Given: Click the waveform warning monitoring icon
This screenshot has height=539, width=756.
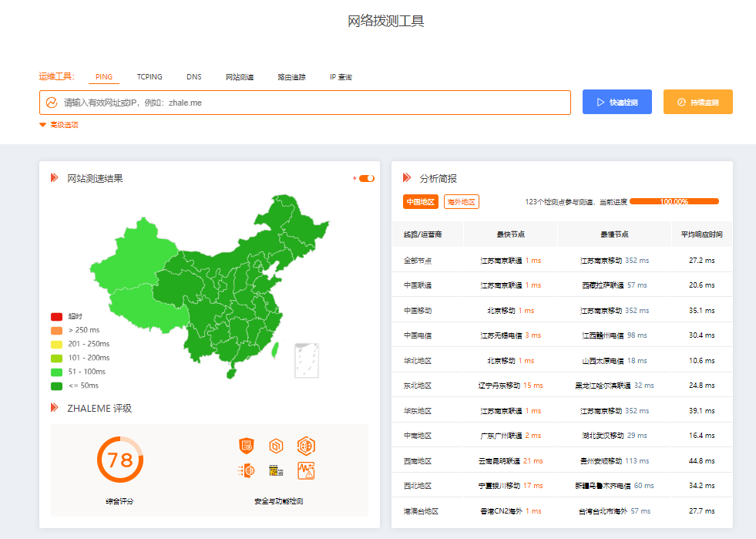Looking at the screenshot, I should pyautogui.click(x=306, y=470).
